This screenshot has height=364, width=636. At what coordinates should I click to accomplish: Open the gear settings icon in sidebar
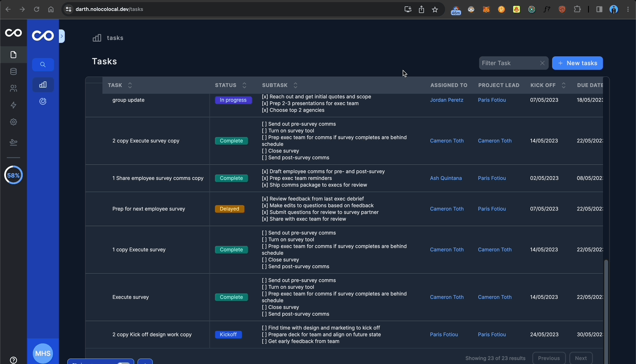tap(13, 122)
